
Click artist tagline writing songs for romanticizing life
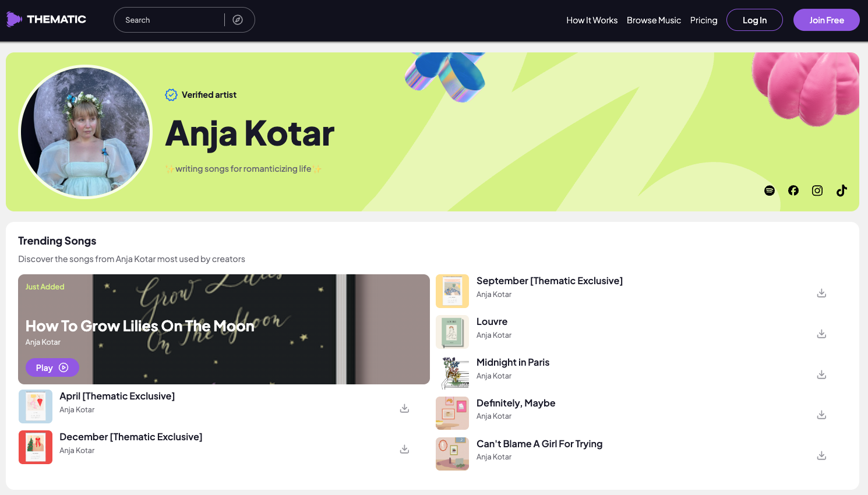click(244, 169)
